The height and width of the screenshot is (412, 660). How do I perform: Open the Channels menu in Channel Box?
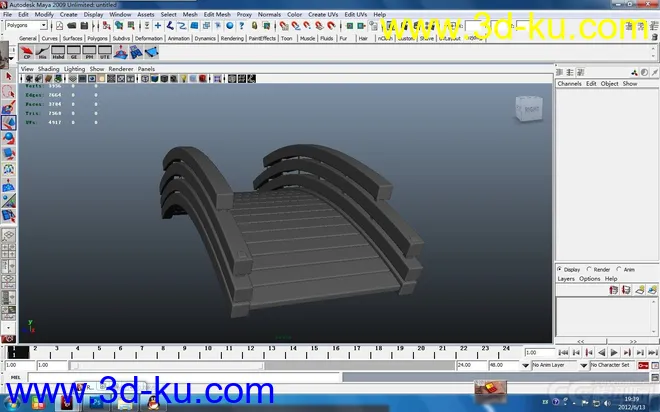click(569, 84)
